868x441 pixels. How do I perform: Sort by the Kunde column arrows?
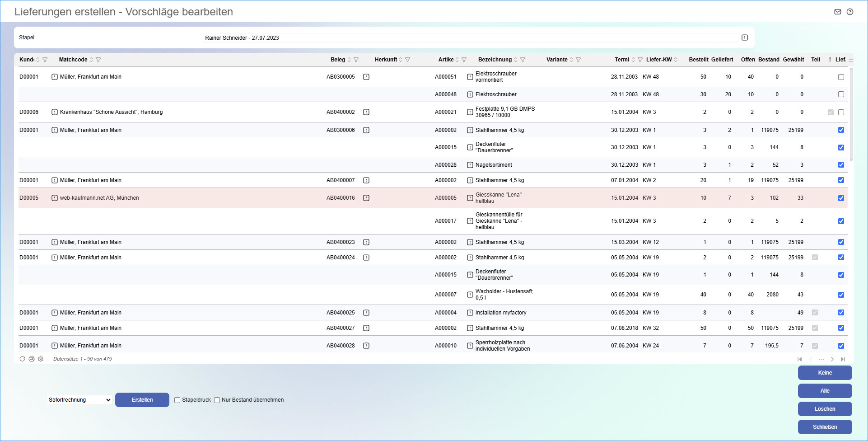38,60
